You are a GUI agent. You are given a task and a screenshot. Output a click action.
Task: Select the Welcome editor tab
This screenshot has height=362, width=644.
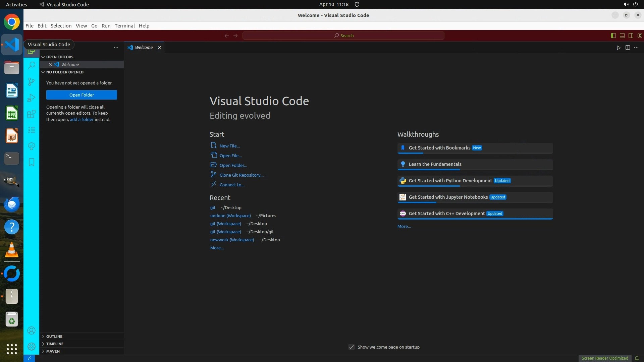tap(144, 48)
